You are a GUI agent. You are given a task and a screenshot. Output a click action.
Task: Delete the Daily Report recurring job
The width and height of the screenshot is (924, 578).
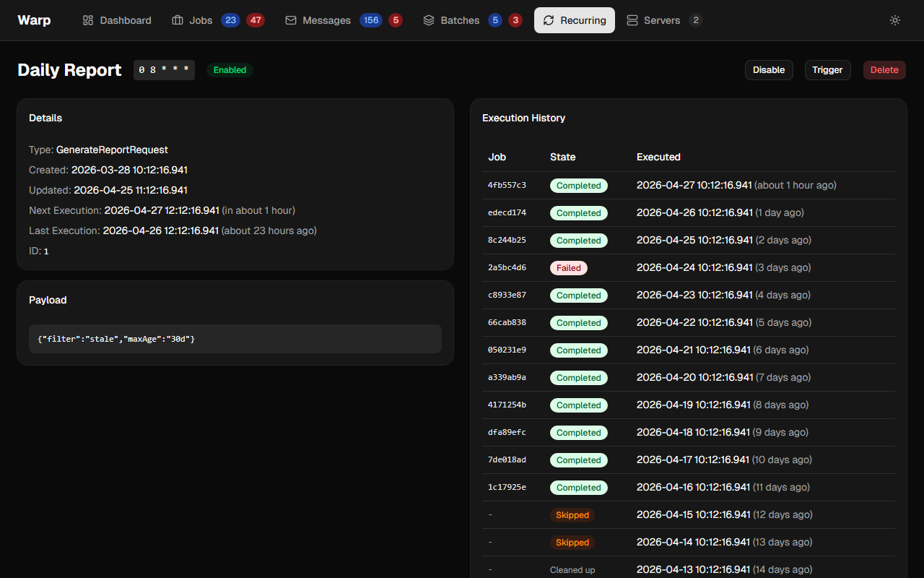point(884,70)
